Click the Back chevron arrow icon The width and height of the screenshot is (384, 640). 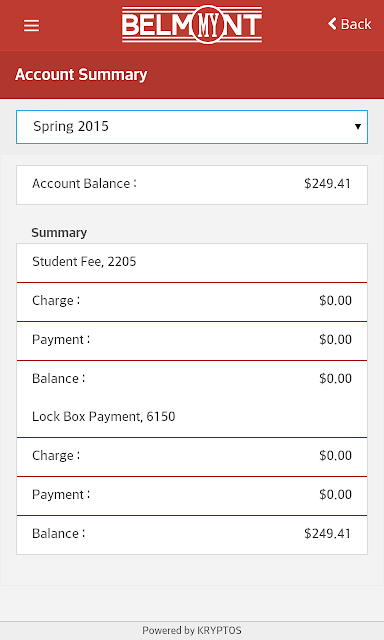pos(332,24)
